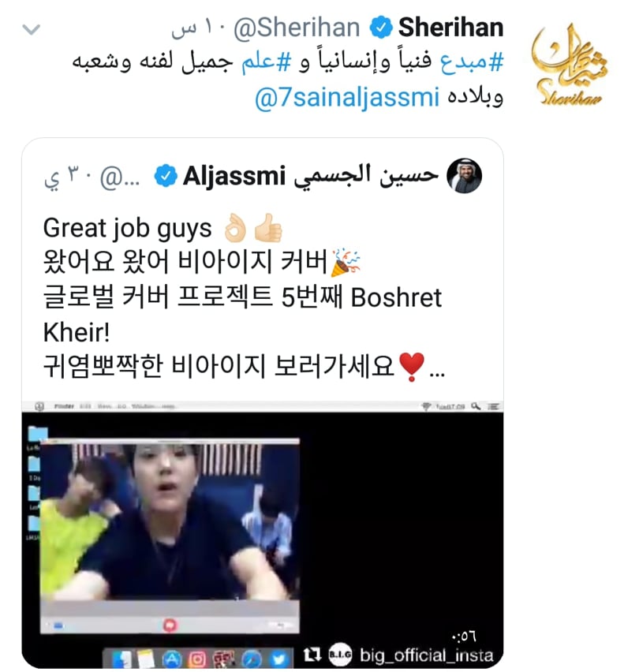The height and width of the screenshot is (672, 639).
Task: Click the Safari compass dock icon
Action: pyautogui.click(x=252, y=659)
